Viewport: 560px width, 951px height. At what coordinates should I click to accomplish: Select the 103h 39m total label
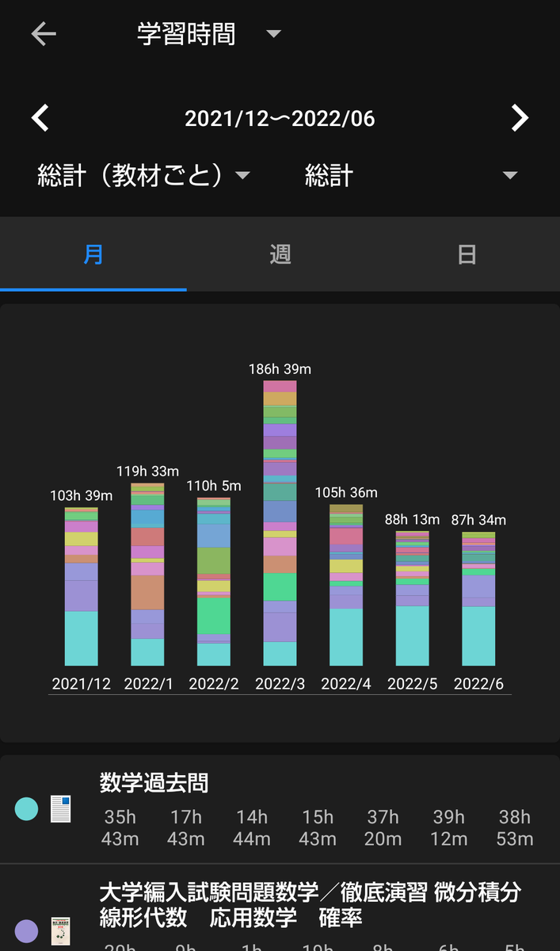81,496
